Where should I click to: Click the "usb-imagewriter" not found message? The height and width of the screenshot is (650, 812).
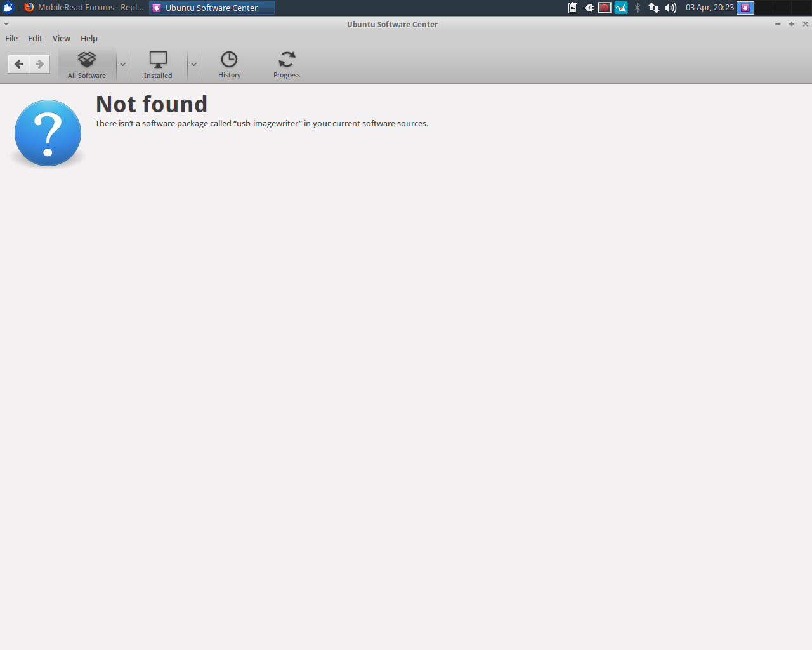click(x=262, y=124)
